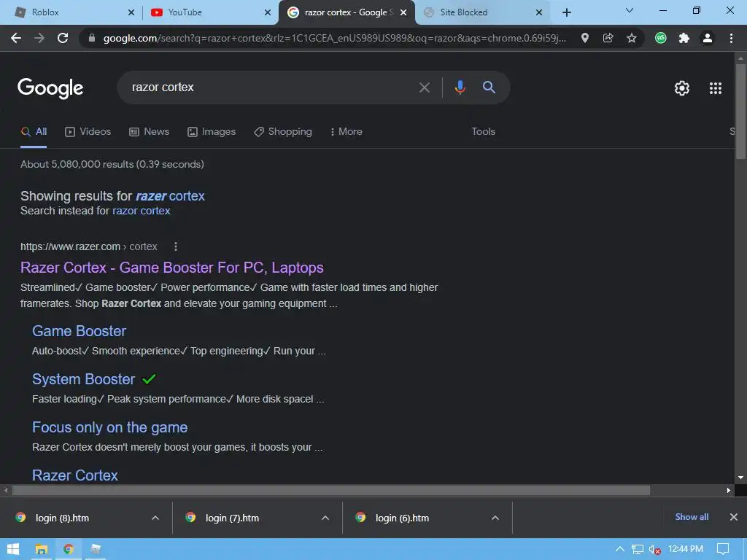This screenshot has height=560, width=747.
Task: Close the YouTube tab
Action: point(268,12)
